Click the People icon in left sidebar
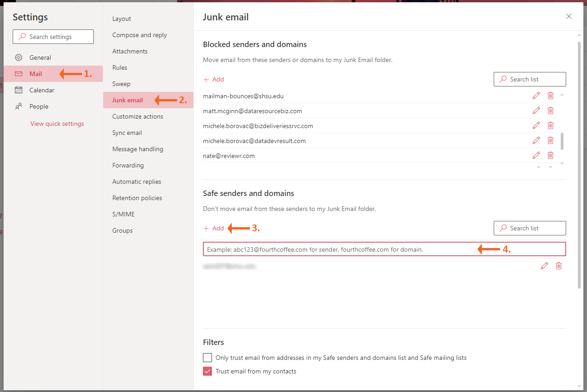587x392 pixels. point(18,106)
